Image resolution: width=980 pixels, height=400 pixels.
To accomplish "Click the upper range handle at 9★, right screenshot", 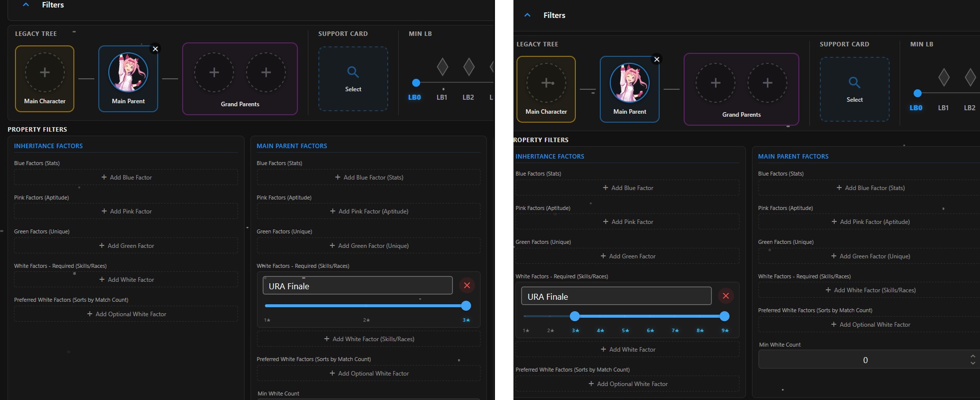I will click(x=725, y=316).
